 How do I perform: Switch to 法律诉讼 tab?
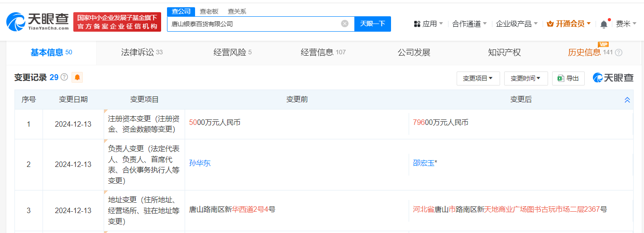(142, 52)
